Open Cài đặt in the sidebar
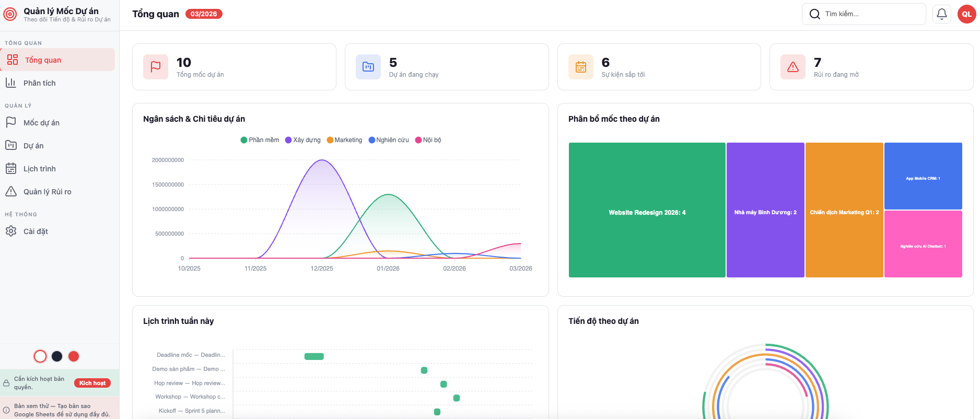Screen dimensions: 980x419 point(36,231)
